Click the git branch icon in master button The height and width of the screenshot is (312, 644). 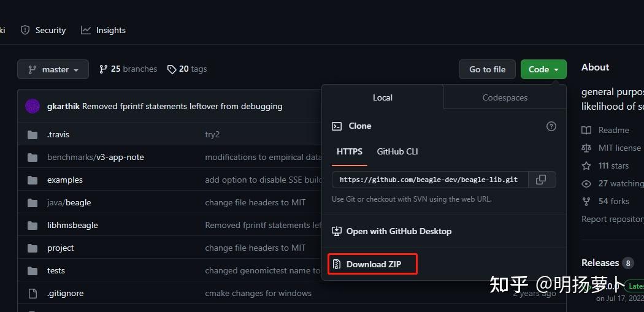pyautogui.click(x=33, y=70)
